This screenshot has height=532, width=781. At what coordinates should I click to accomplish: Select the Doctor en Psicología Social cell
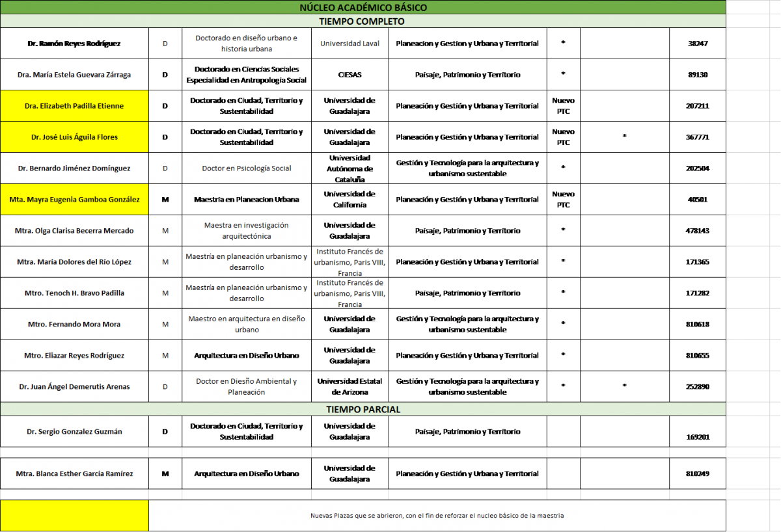pyautogui.click(x=246, y=168)
